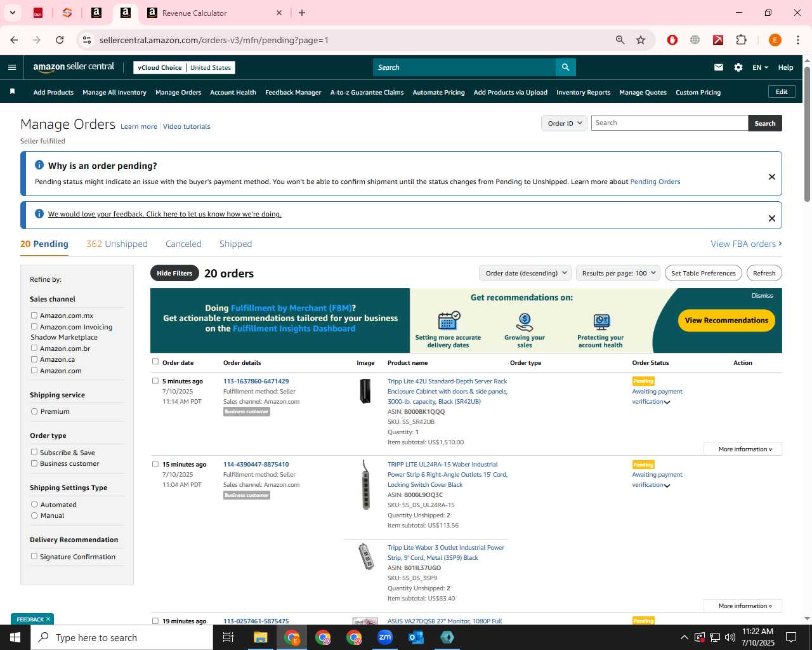Screen dimensions: 812x650
Task: Open File Explorer from the taskbar
Action: [x=261, y=637]
